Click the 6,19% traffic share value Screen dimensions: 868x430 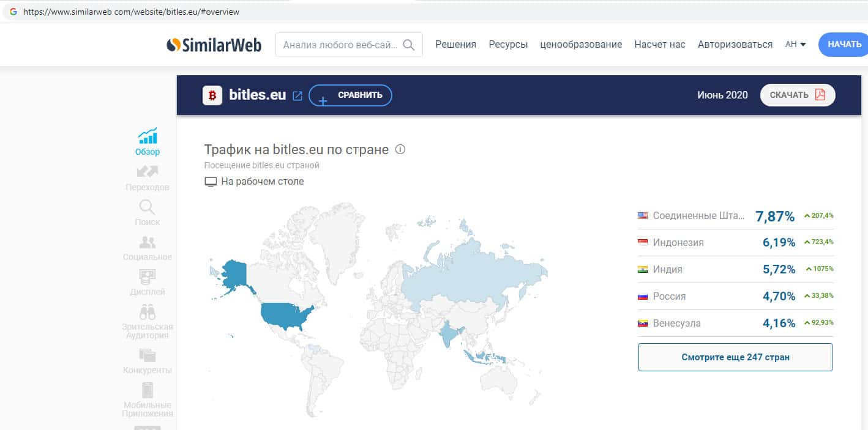(x=779, y=243)
